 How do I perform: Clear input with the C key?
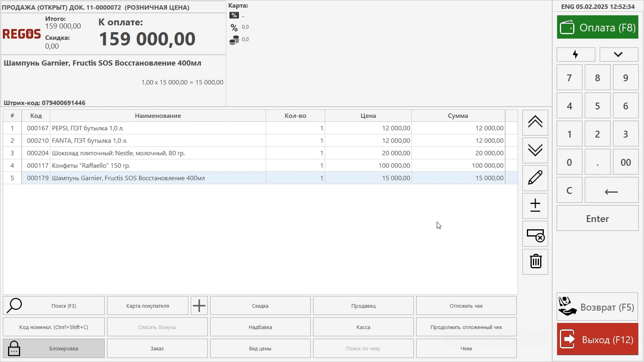click(x=569, y=190)
